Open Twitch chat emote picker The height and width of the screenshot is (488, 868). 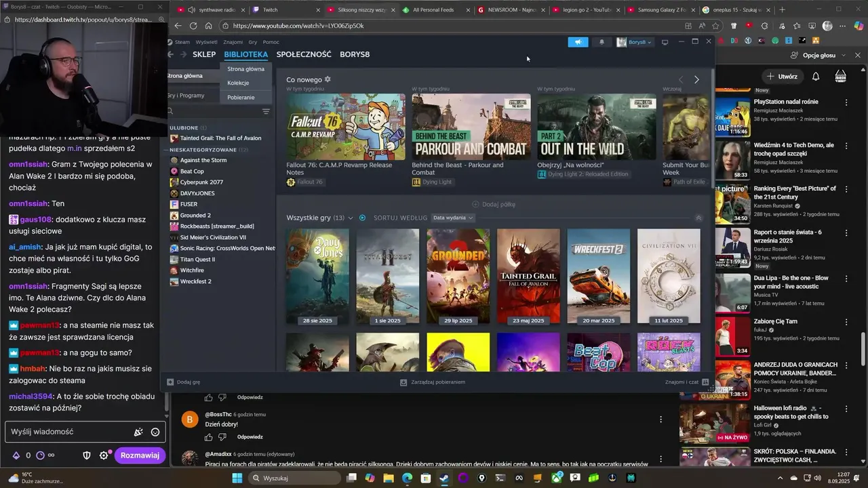155,432
